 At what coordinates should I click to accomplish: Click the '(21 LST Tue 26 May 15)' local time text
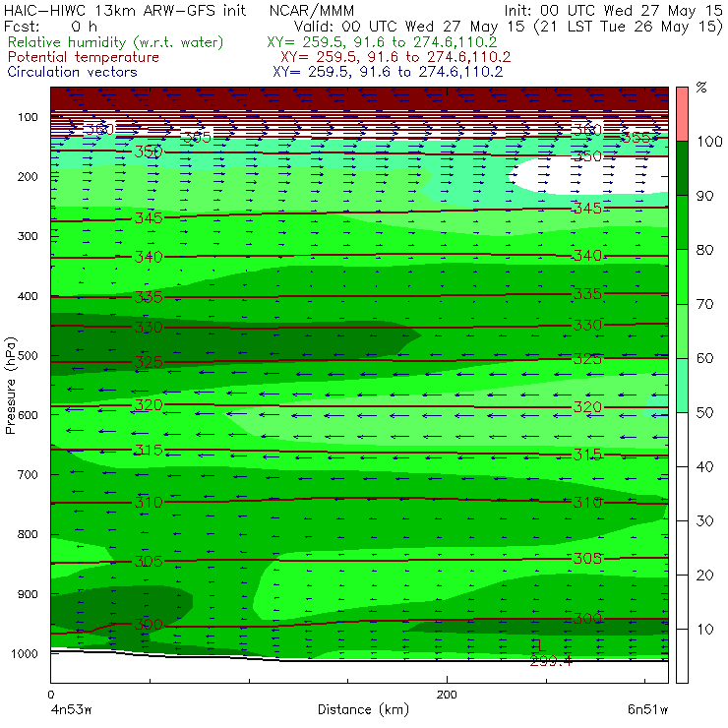[629, 27]
